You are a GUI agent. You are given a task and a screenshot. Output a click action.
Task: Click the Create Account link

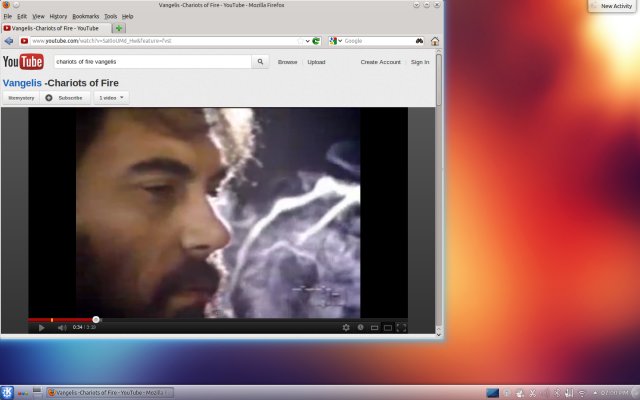pyautogui.click(x=380, y=62)
